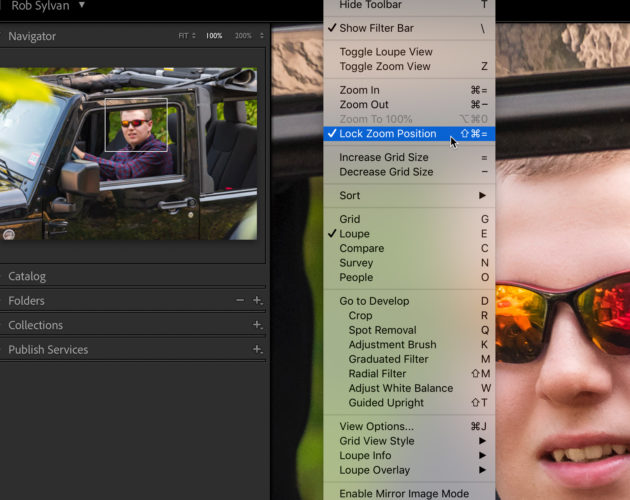Select Zoom Out menu item
630x500 pixels.
tap(409, 105)
